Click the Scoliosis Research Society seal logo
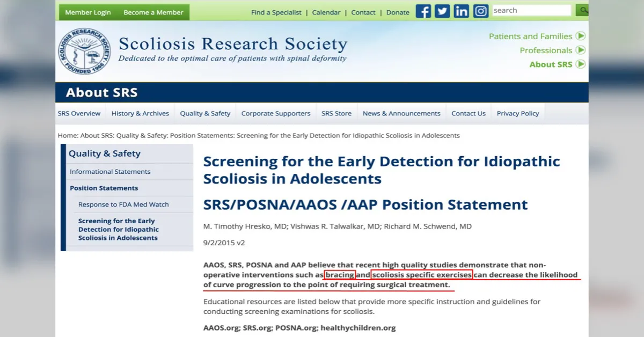Screen dimensions: 644x337 click(84, 51)
